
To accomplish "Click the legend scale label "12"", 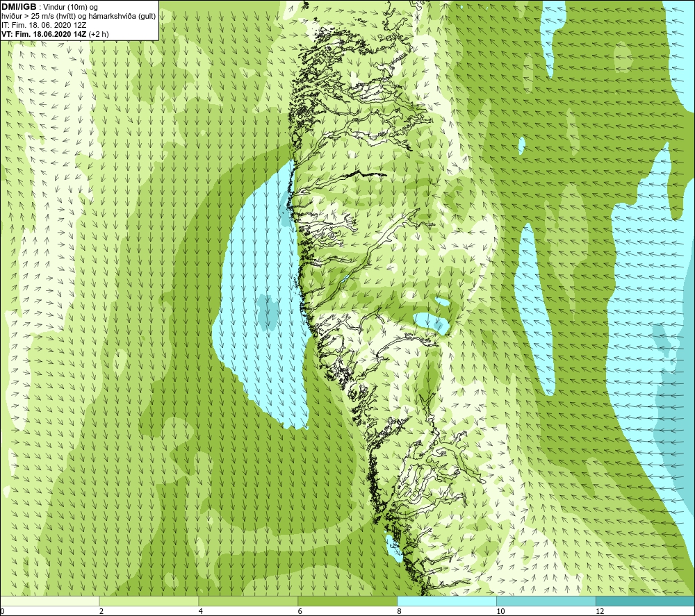I will coord(600,612).
